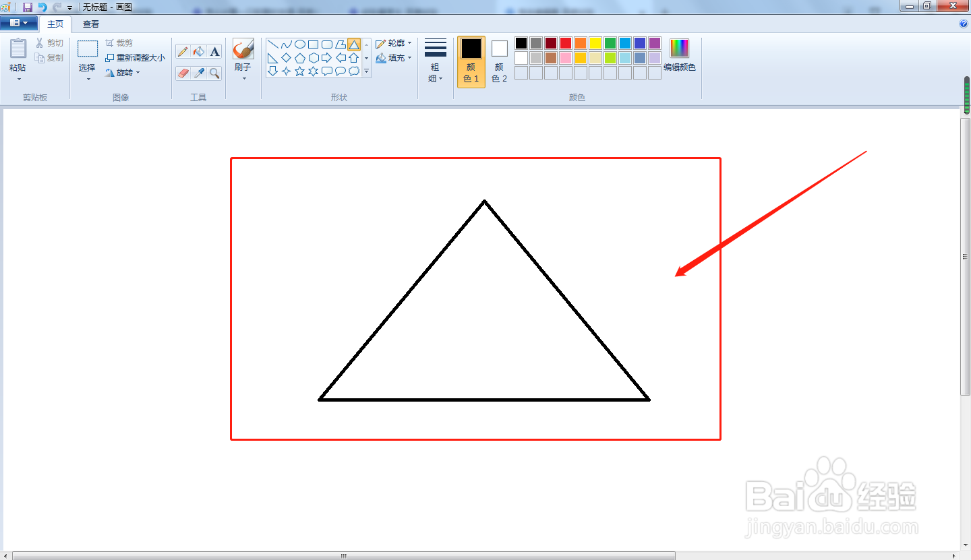Select the Magnifier tool
971x560 pixels.
pos(214,73)
